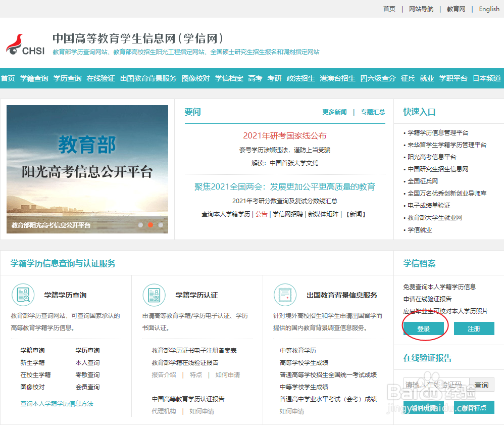The height and width of the screenshot is (425, 504).
Task: Open 阳光高考信息平台 quick entry link
Action: (432, 157)
